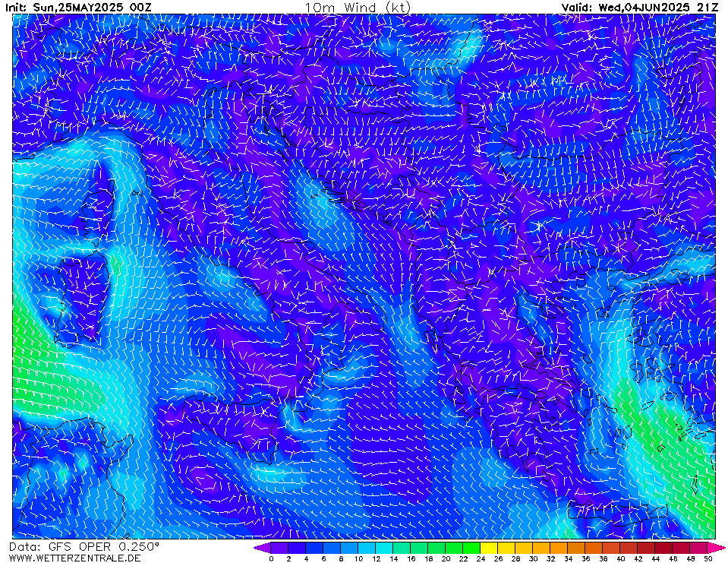Click the blue 4–6 kt legend swatch
The image size is (728, 563).
(x=314, y=548)
